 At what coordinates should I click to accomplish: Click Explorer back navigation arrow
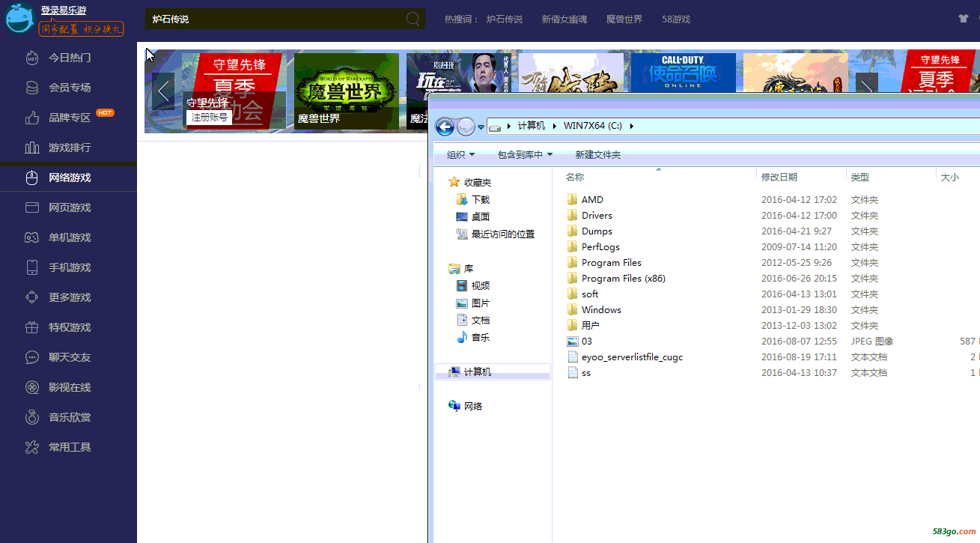click(445, 127)
